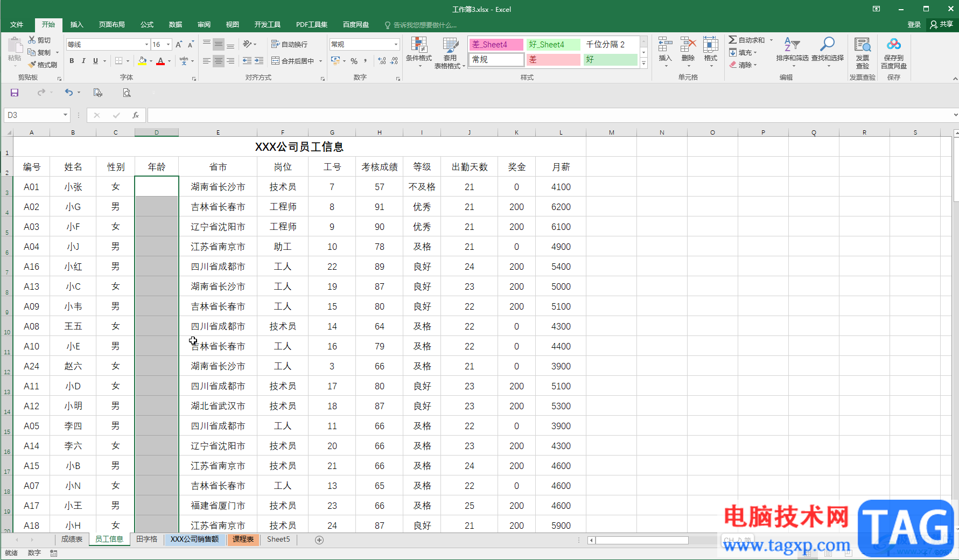Screen dimensions: 959x560
Task: Click the font color red A swatch
Action: click(160, 61)
